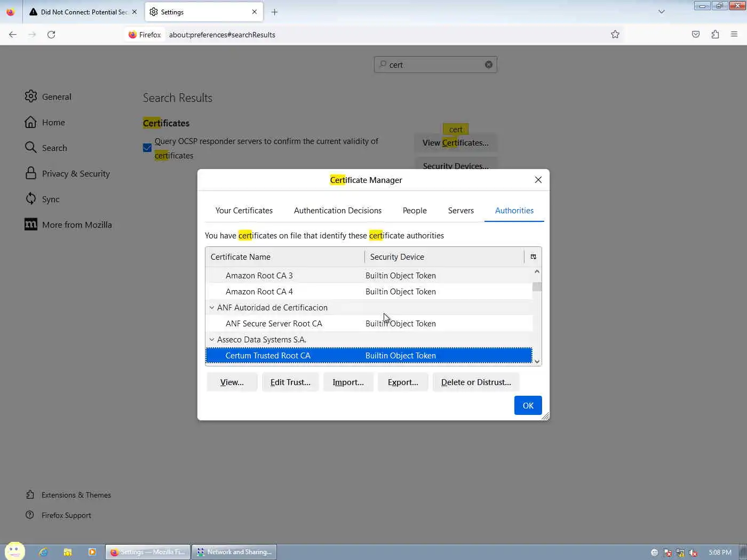Open Firefox Support link
The image size is (747, 560).
(x=59, y=515)
